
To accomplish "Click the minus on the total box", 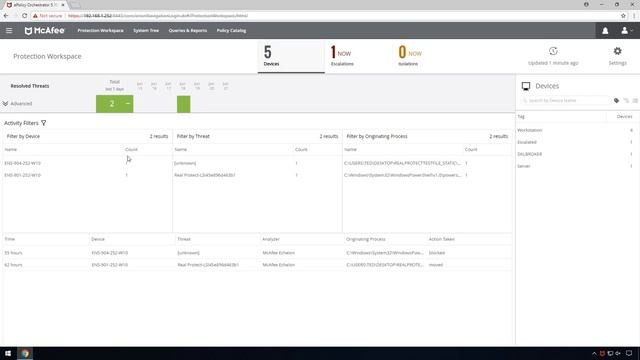I will [x=128, y=104].
